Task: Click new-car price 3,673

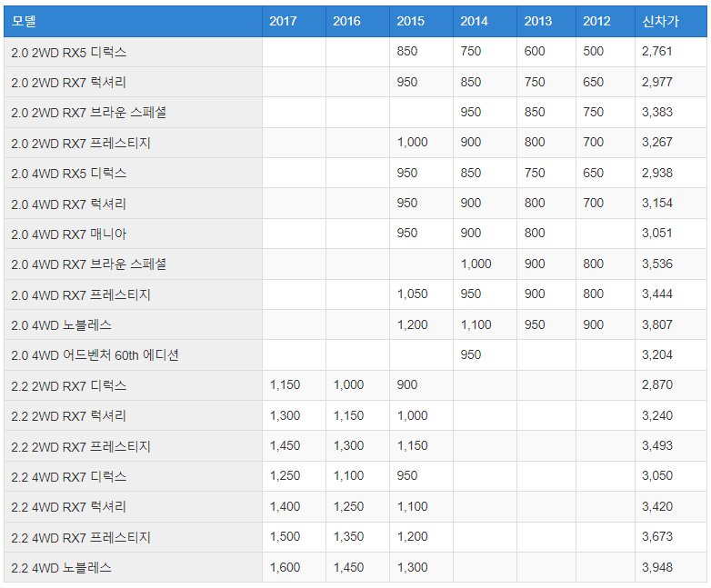Action: pos(657,536)
